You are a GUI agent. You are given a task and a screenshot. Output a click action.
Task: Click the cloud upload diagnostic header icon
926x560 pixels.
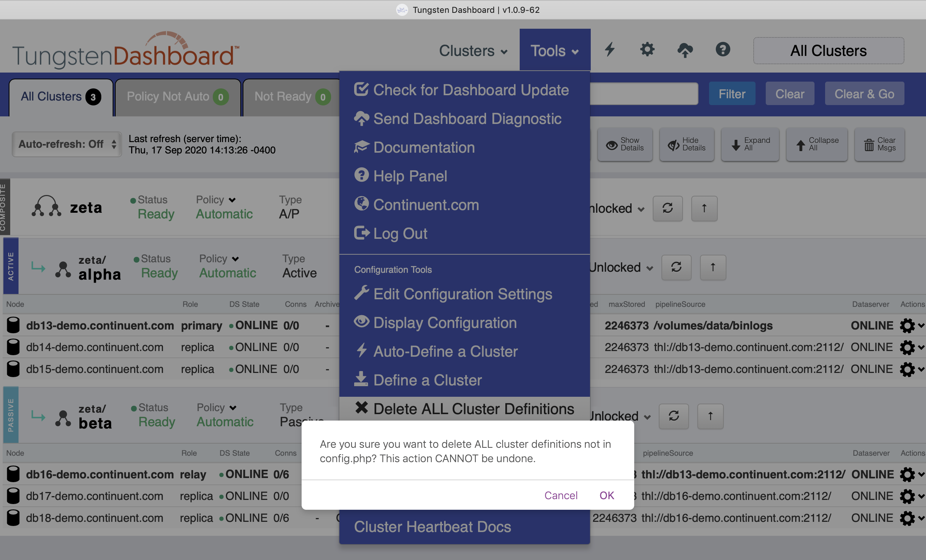(x=685, y=50)
